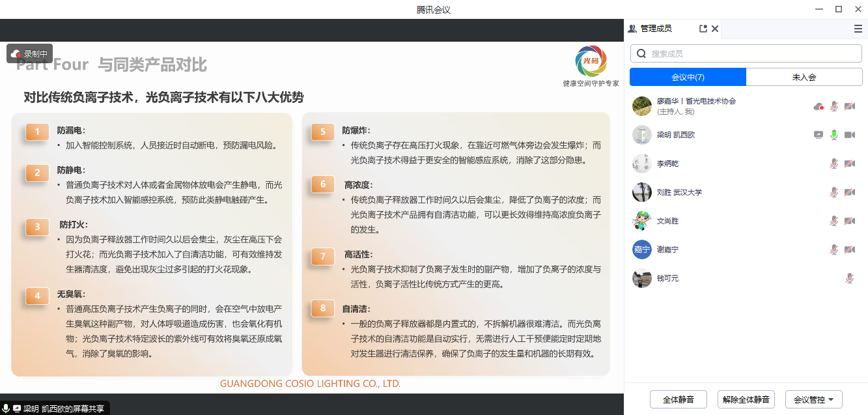This screenshot has width=868, height=415.
Task: Select the 会议中(7) tab
Action: click(687, 76)
